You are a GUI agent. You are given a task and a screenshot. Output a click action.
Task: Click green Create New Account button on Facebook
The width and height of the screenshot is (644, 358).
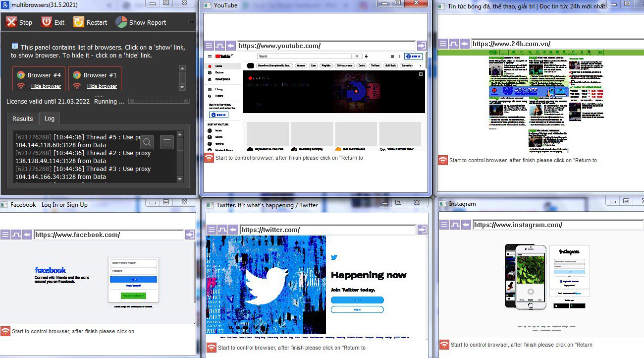pyautogui.click(x=133, y=296)
